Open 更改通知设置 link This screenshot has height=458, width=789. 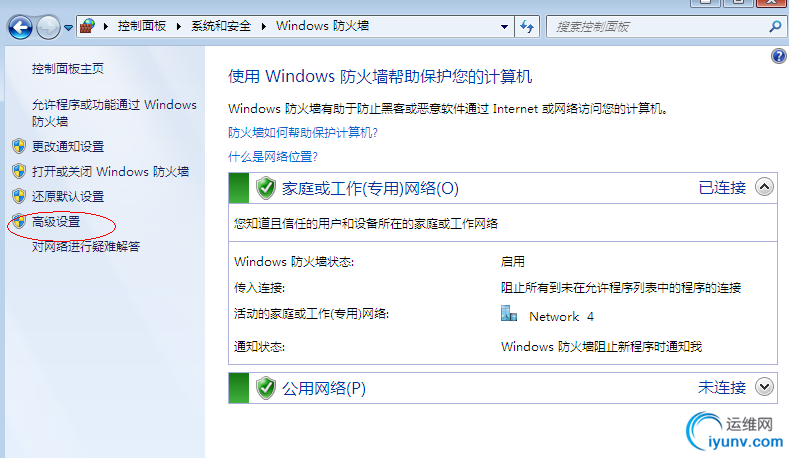pyautogui.click(x=68, y=146)
